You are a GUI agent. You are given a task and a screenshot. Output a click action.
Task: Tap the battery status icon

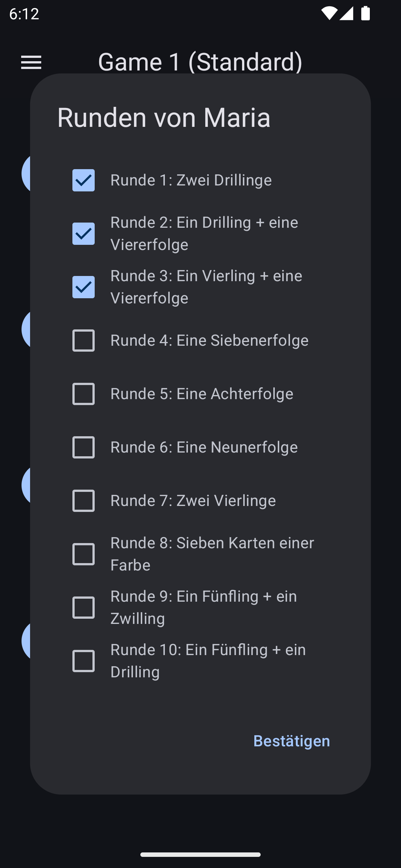[366, 14]
